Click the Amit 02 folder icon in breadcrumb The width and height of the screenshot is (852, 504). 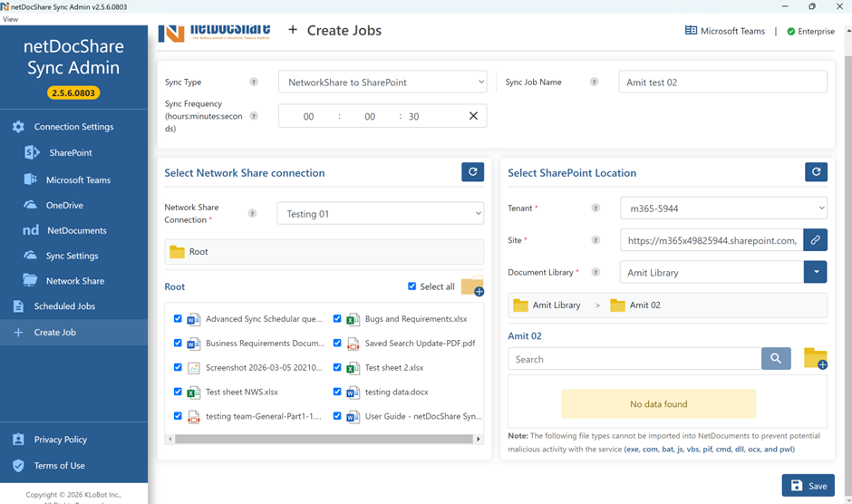(x=617, y=305)
